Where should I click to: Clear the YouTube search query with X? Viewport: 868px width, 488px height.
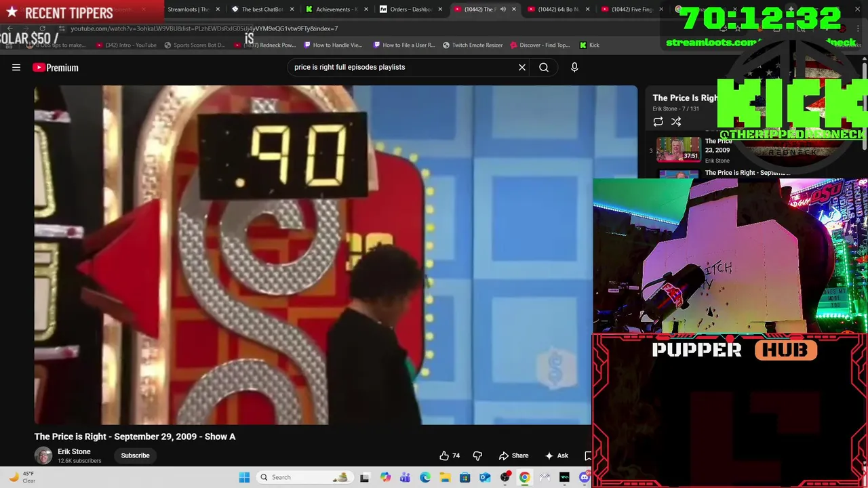(522, 67)
